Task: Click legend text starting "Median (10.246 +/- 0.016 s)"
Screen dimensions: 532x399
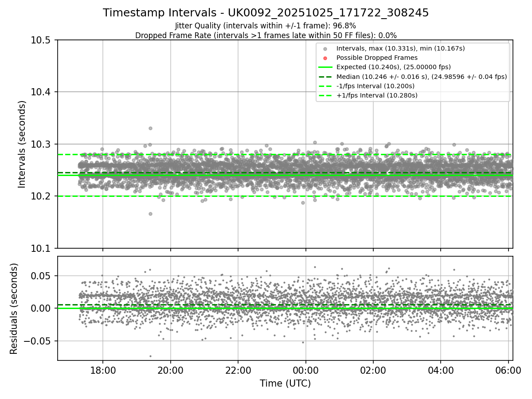Action: click(422, 77)
